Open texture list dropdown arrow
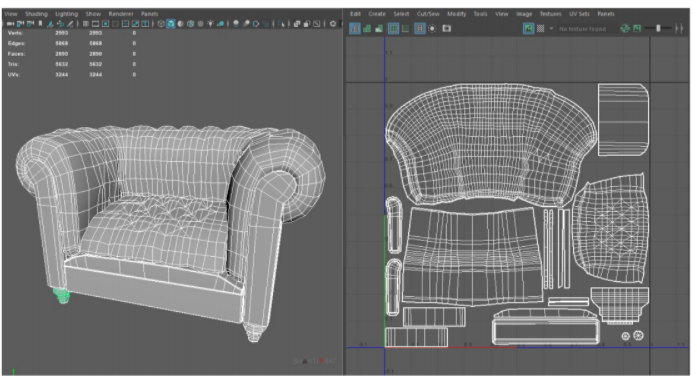Screen dimensions: 697x380 point(551,28)
